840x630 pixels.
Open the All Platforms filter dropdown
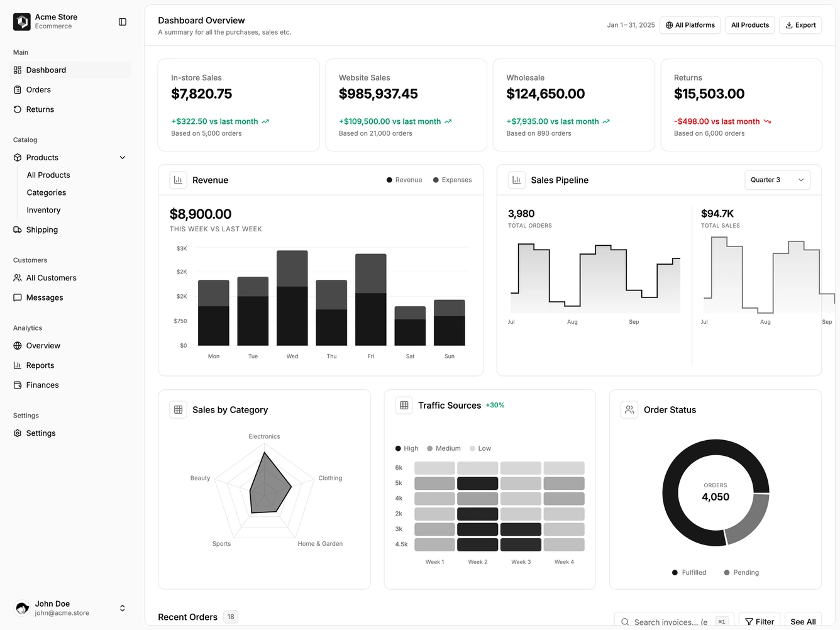tap(690, 25)
